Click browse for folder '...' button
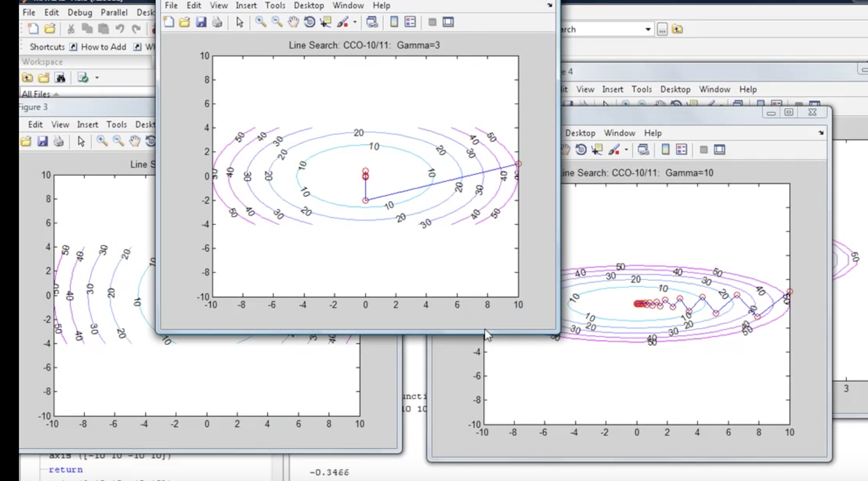 point(662,29)
